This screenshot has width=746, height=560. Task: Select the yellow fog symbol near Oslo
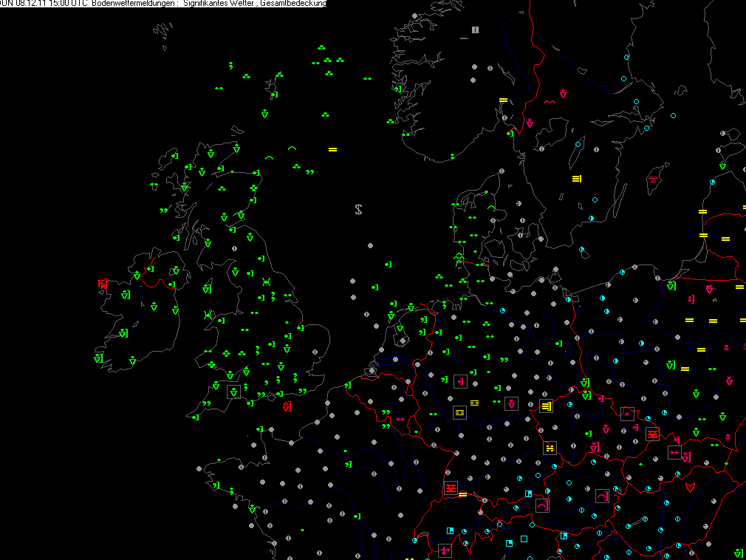[503, 100]
